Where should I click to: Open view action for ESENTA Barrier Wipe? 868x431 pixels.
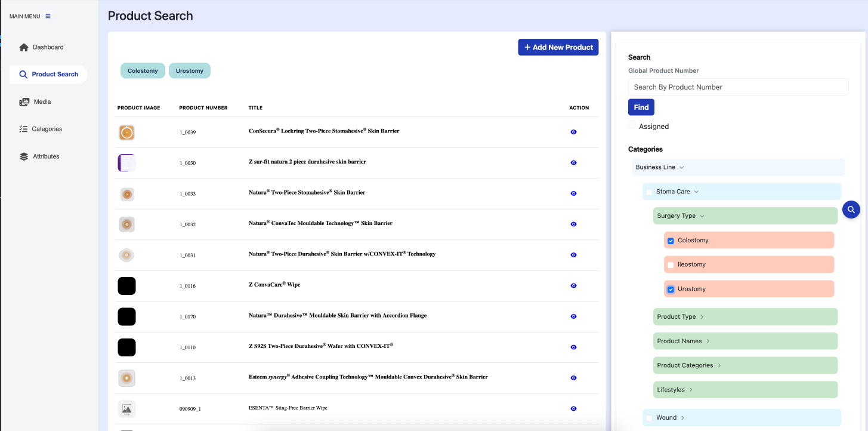point(573,408)
